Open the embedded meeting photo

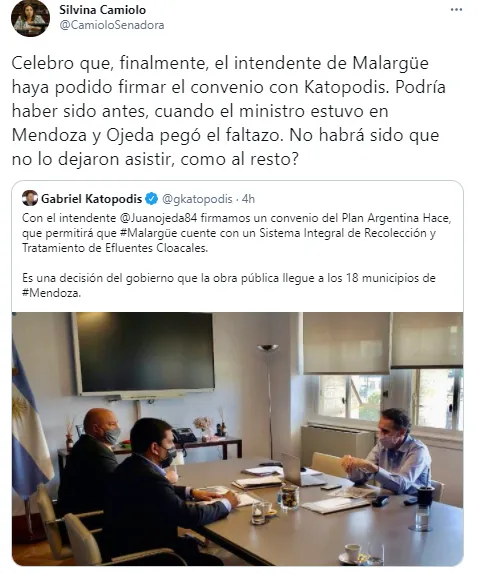[238, 439]
